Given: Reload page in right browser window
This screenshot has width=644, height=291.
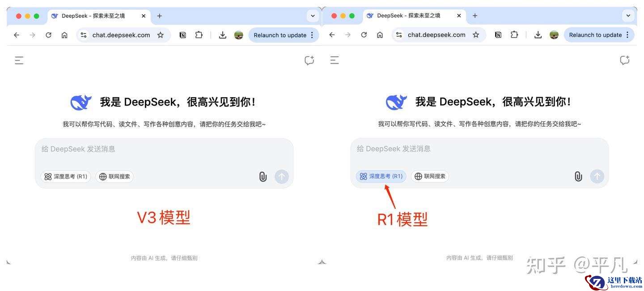Looking at the screenshot, I should pos(364,35).
